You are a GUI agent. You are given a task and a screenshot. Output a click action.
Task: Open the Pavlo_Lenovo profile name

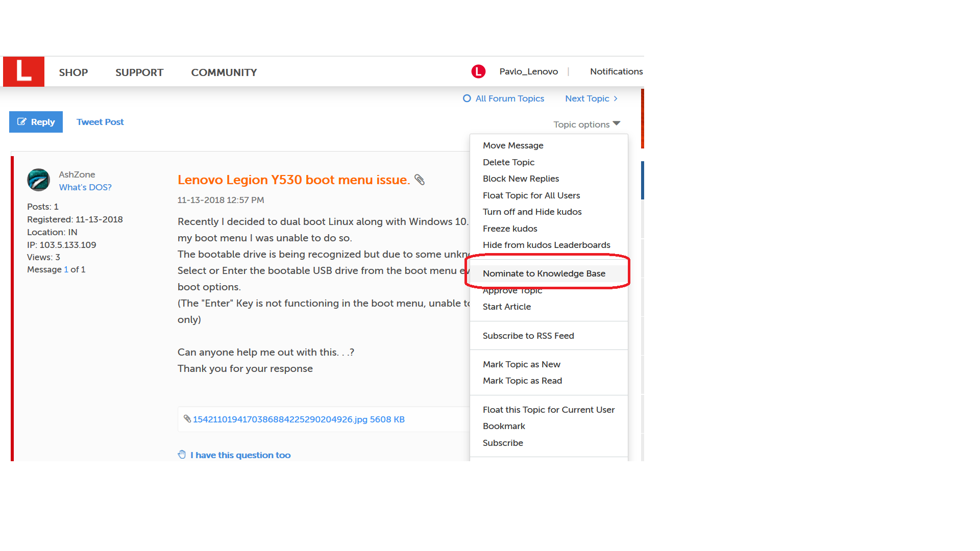pos(529,71)
